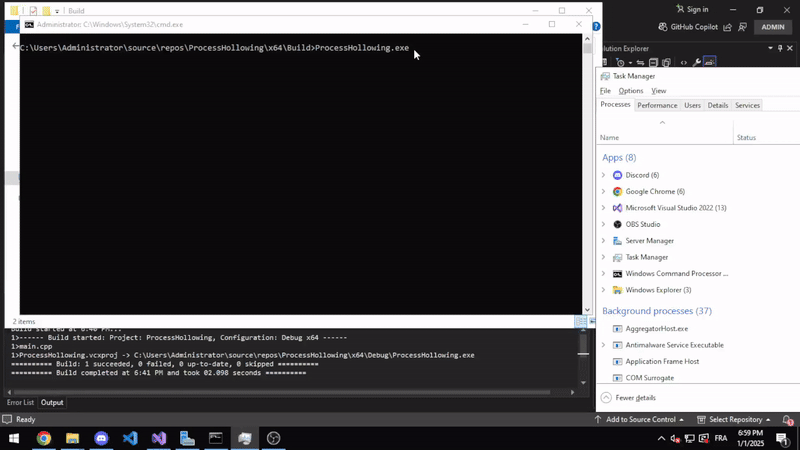Expand Windows Command Processor entry
The height and width of the screenshot is (450, 800).
pos(604,273)
